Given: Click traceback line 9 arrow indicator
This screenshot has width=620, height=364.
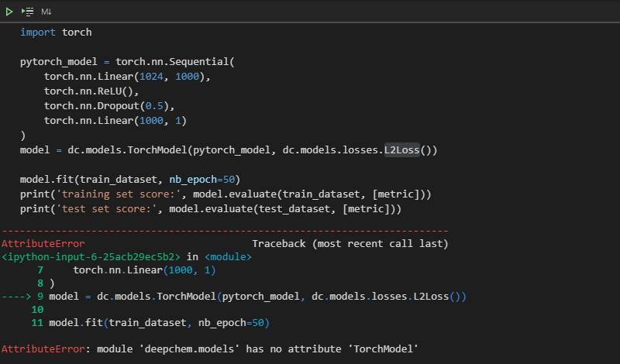Looking at the screenshot, I should pyautogui.click(x=16, y=297).
